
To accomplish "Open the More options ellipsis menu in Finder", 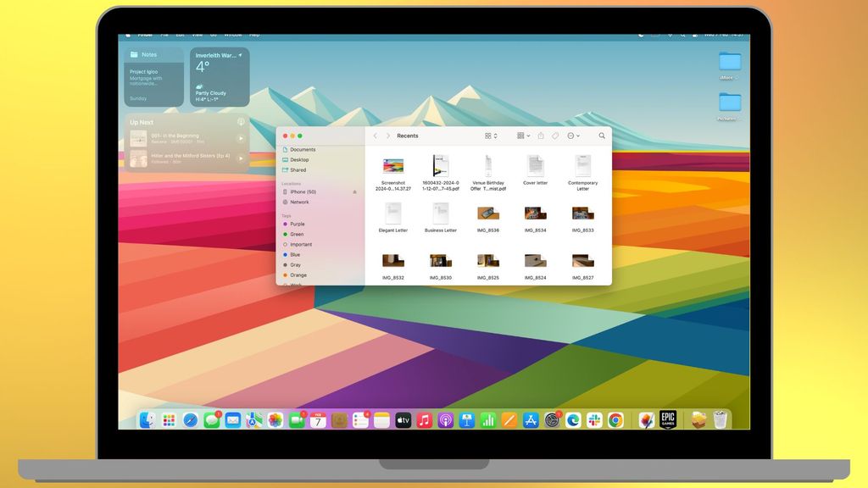I will 571,136.
